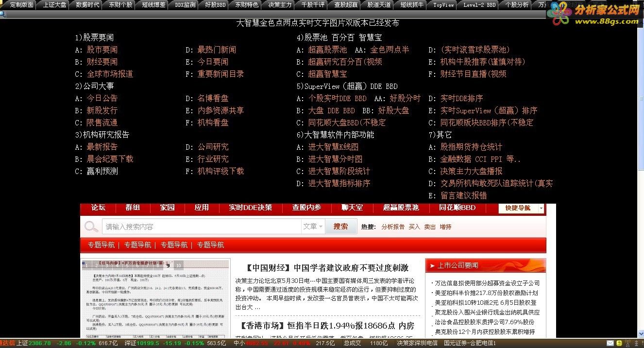
Task: Open the 短线博差 tab
Action: click(153, 5)
